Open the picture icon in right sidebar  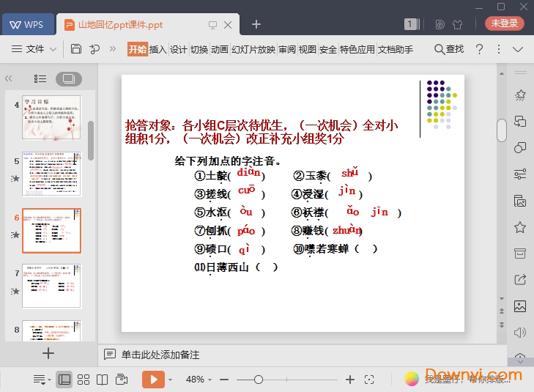520,306
